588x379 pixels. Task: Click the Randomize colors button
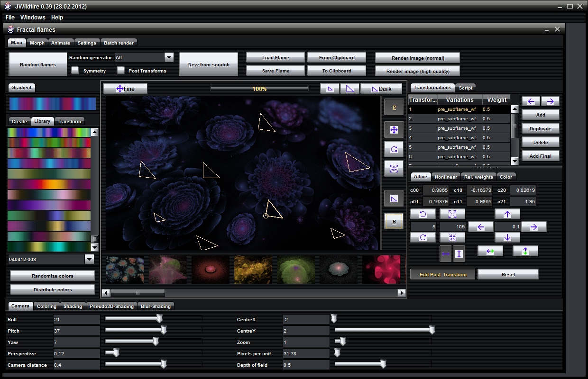[53, 276]
